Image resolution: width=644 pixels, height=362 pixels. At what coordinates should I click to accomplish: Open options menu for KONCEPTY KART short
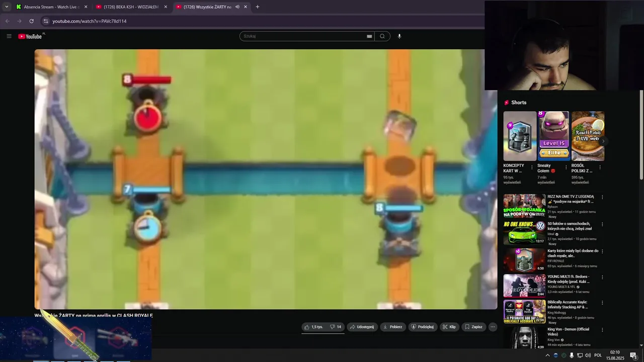(532, 167)
